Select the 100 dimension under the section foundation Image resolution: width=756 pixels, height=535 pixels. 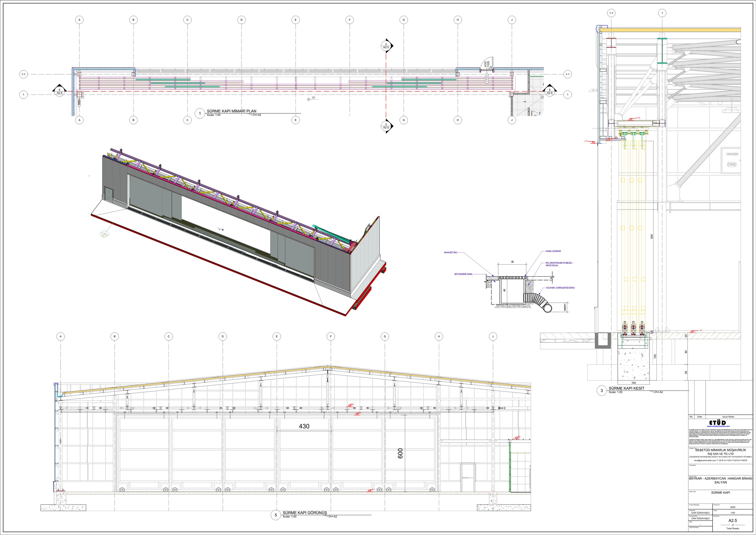click(x=633, y=383)
